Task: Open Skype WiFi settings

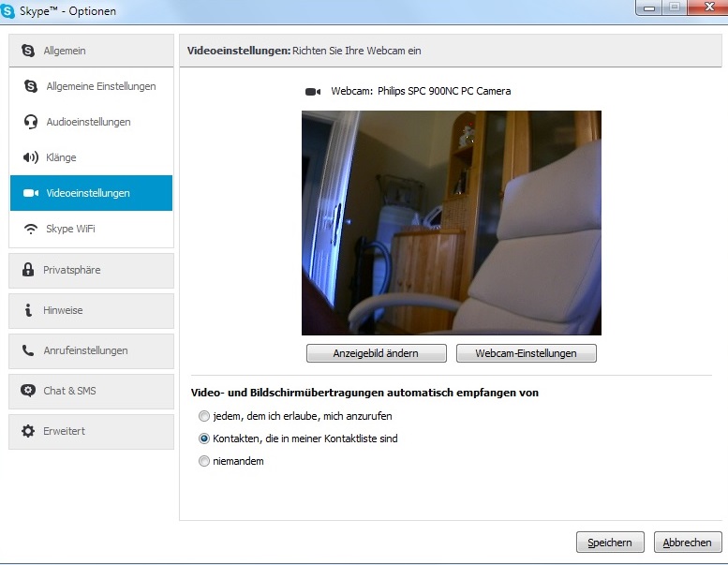Action: point(91,229)
